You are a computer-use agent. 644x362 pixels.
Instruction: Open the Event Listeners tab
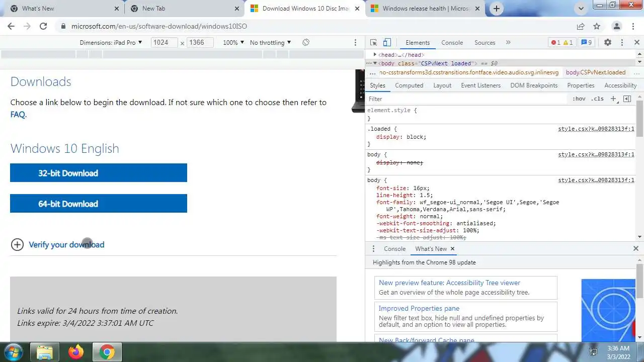pos(481,85)
